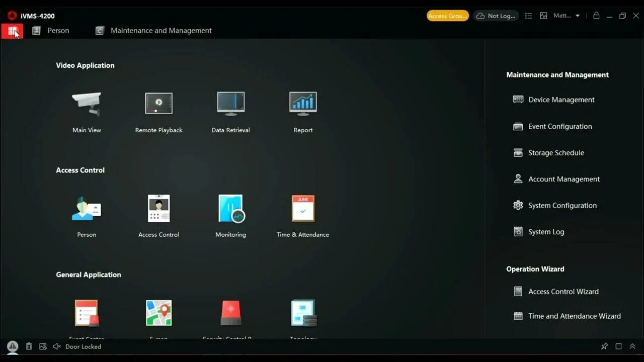The width and height of the screenshot is (644, 362).
Task: Pin the alarm panel with pushpin icon
Action: (x=605, y=346)
